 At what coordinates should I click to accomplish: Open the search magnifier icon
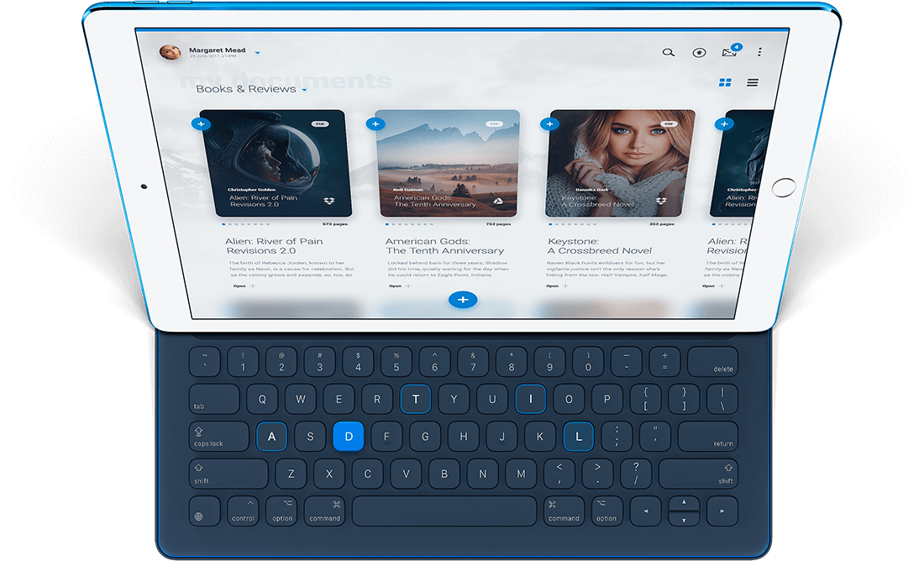tap(668, 52)
